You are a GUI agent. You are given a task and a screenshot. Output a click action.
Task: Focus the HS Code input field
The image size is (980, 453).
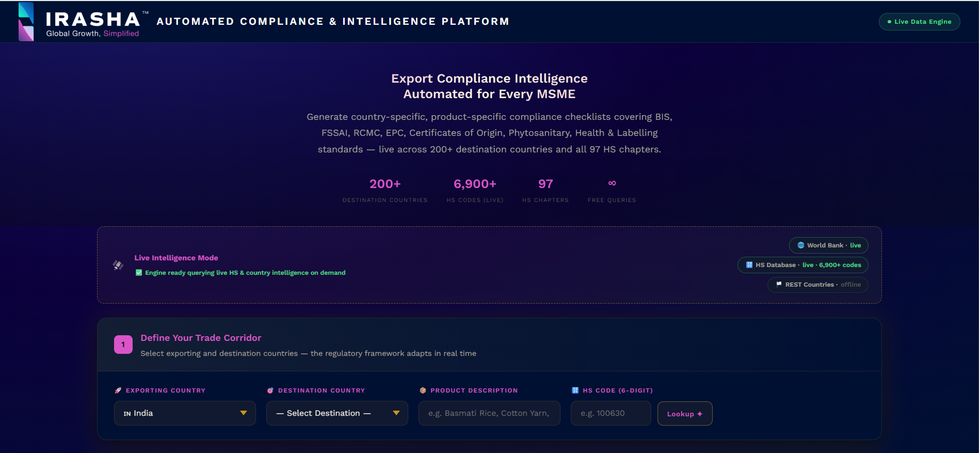coord(611,413)
